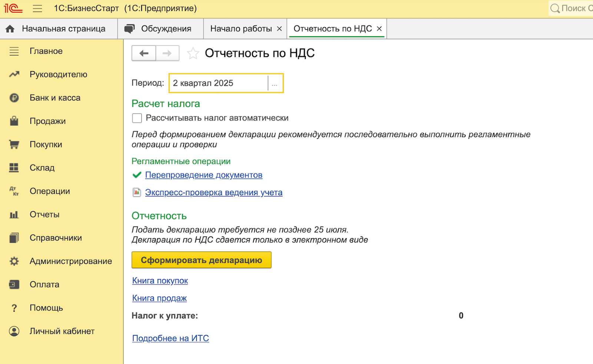This screenshot has height=364, width=593.
Task: Click Сформировать декларацию button
Action: (x=201, y=260)
